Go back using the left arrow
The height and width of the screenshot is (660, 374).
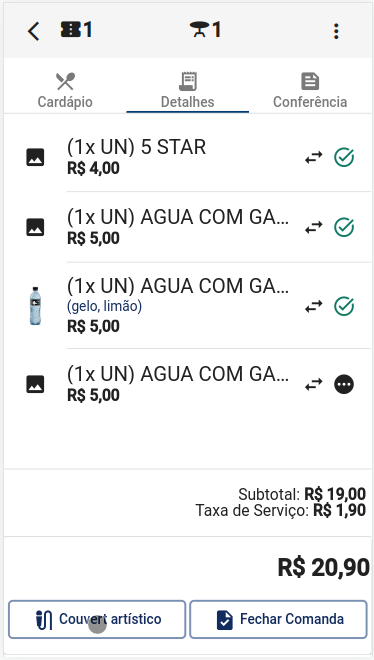34,31
